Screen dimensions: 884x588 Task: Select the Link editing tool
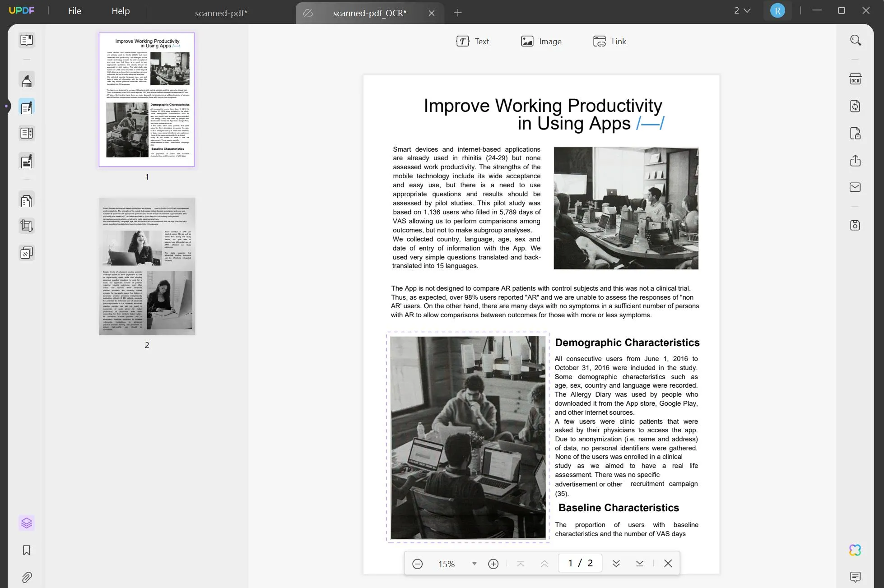609,41
